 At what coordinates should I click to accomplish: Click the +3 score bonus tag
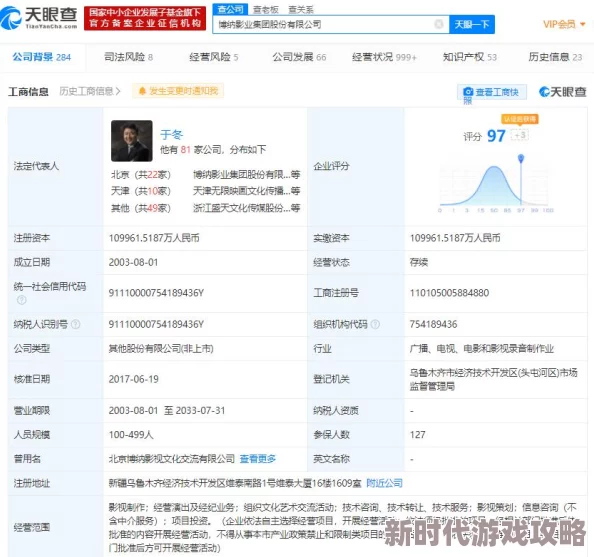point(520,135)
